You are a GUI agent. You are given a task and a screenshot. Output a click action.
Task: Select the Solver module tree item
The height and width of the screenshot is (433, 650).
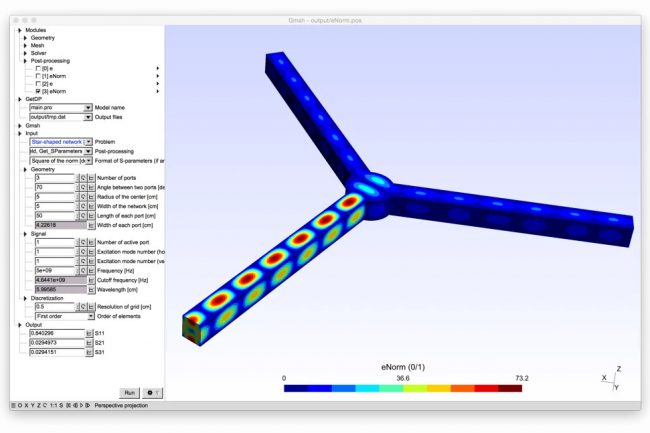(38, 53)
